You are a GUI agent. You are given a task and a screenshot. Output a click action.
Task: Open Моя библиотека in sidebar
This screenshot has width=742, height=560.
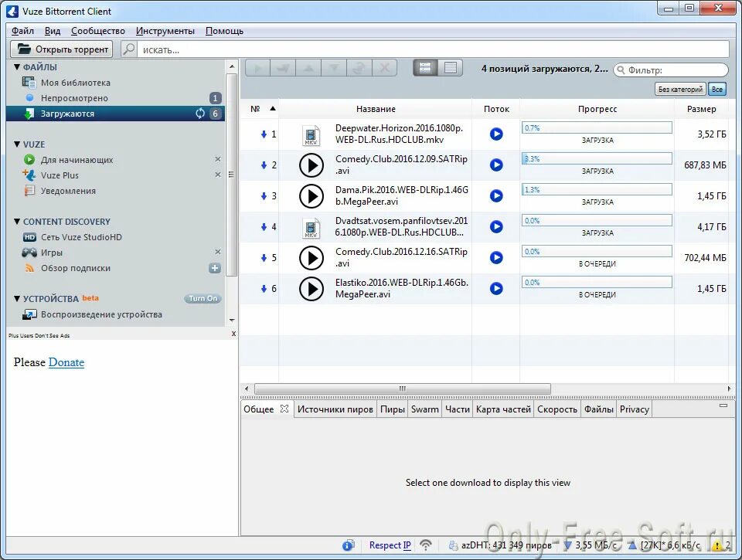click(x=115, y=83)
